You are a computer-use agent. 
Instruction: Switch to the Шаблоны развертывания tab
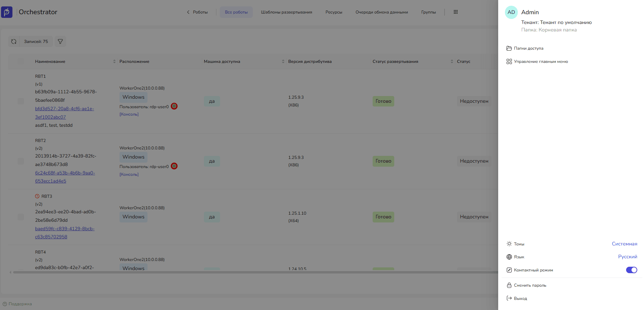pyautogui.click(x=286, y=12)
